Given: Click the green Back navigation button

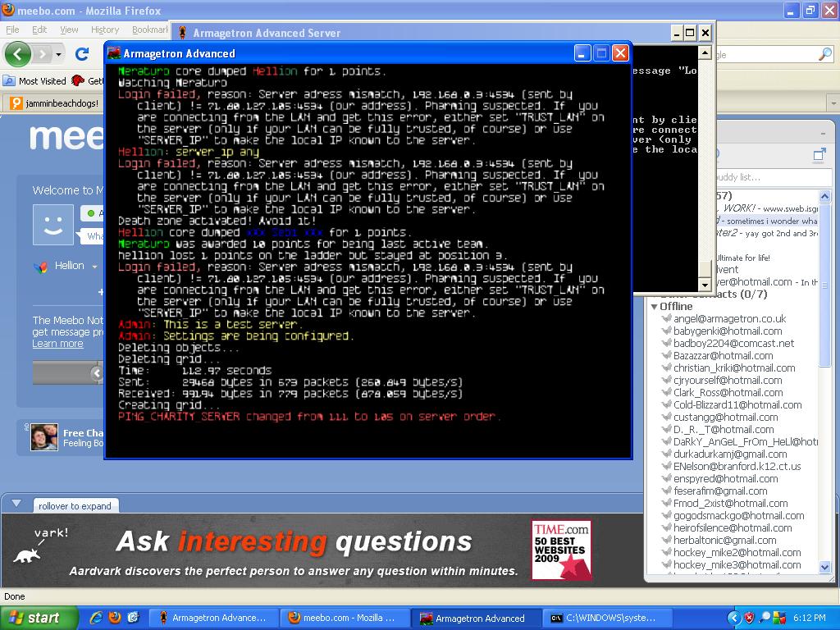Looking at the screenshot, I should [17, 54].
